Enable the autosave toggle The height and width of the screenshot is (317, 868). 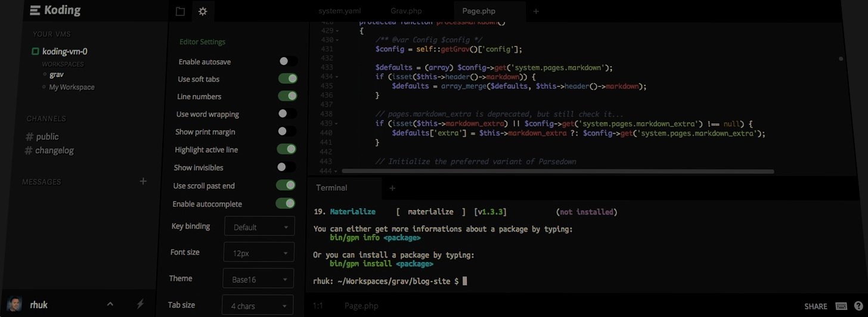[288, 61]
